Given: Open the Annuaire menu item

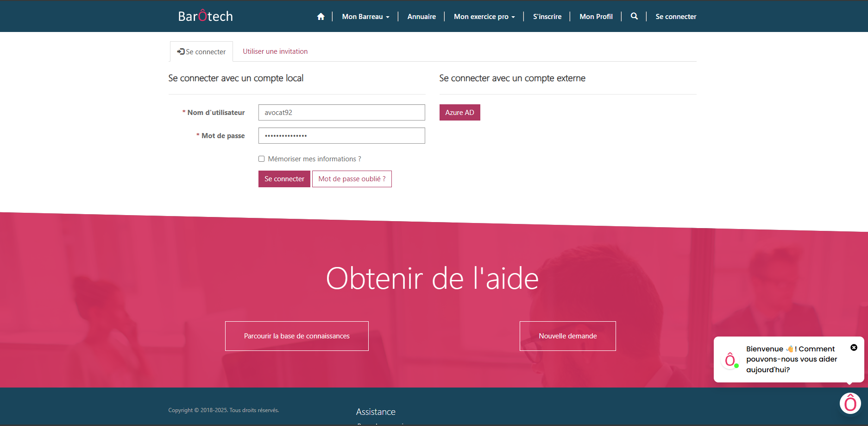Looking at the screenshot, I should pyautogui.click(x=421, y=17).
